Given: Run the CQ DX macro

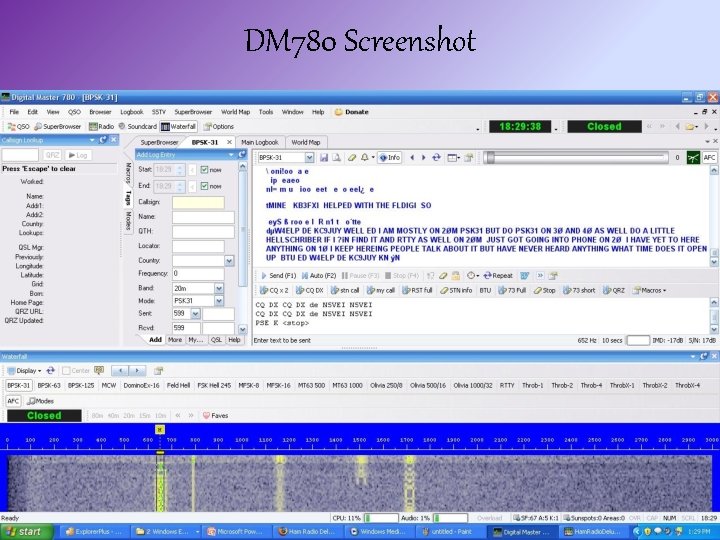Looking at the screenshot, I should click(309, 290).
